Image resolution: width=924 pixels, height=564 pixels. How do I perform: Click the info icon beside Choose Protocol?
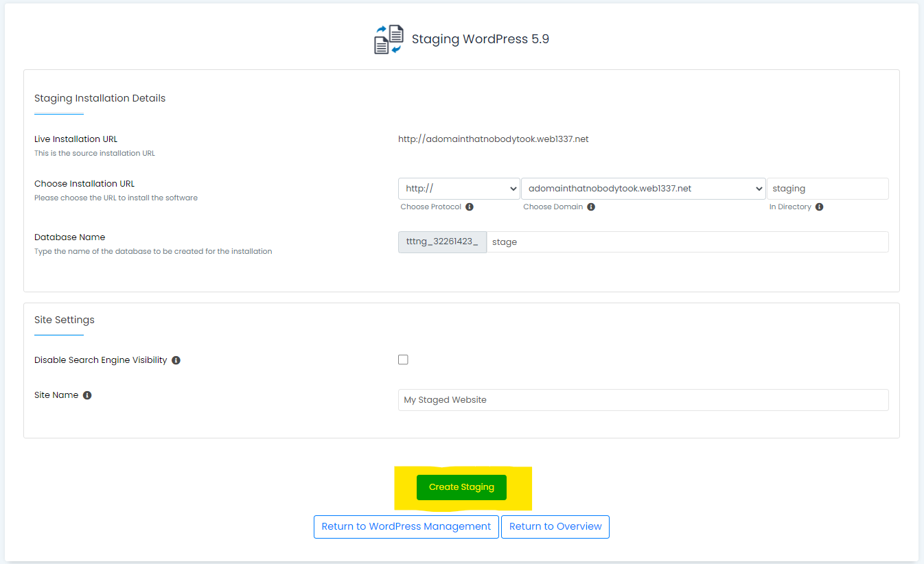click(470, 207)
